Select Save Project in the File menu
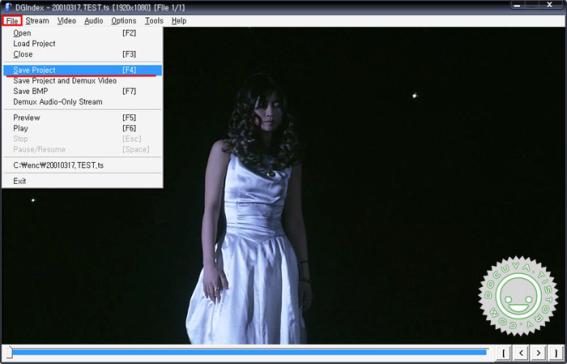Screen dimensions: 567x364 point(82,70)
